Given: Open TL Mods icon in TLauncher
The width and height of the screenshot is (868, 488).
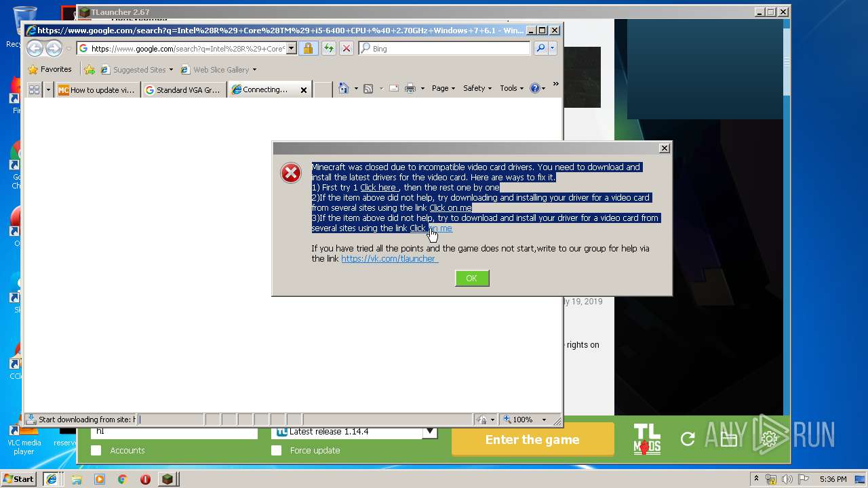Looking at the screenshot, I should pos(647,439).
